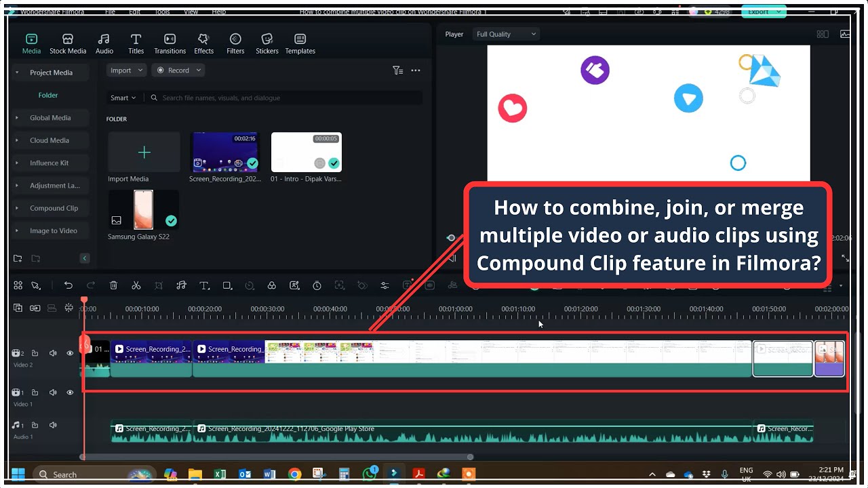Select the Folder entry under Project Media

[48, 96]
